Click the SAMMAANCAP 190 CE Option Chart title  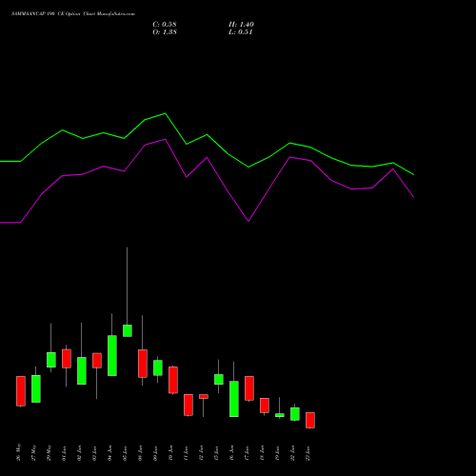(x=73, y=14)
